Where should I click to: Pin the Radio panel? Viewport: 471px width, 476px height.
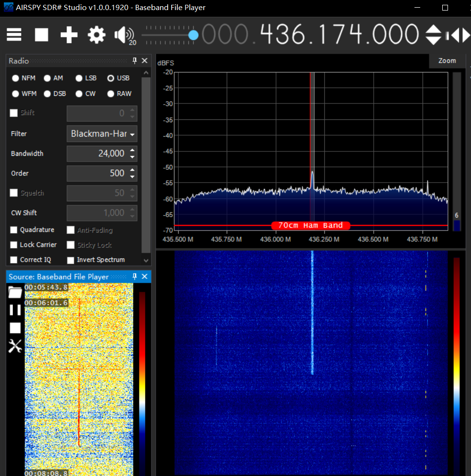click(x=135, y=61)
